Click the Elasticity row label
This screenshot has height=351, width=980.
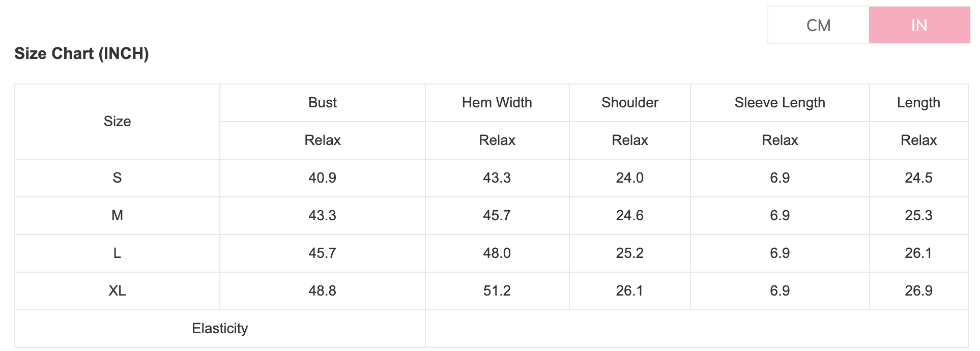pos(220,329)
